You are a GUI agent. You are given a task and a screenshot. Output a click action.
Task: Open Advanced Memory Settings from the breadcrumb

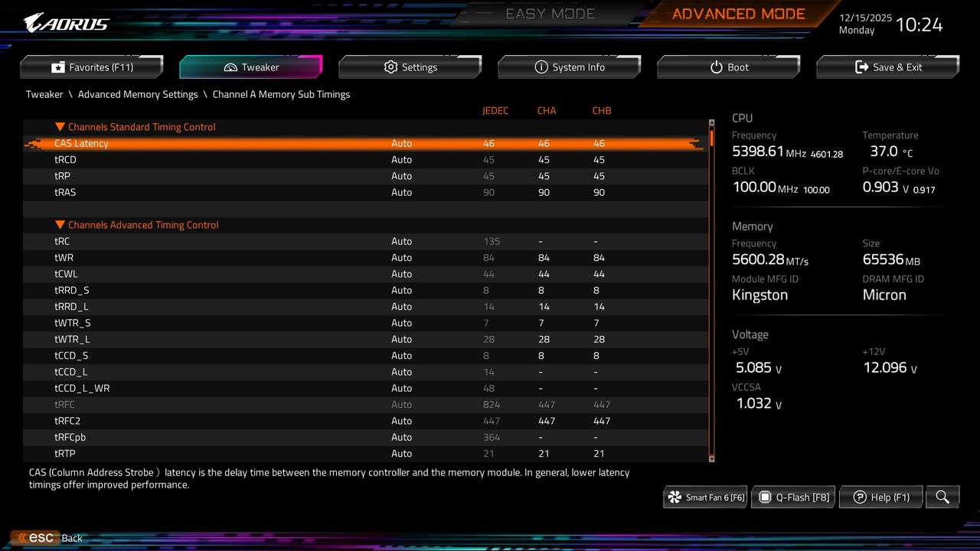point(138,94)
